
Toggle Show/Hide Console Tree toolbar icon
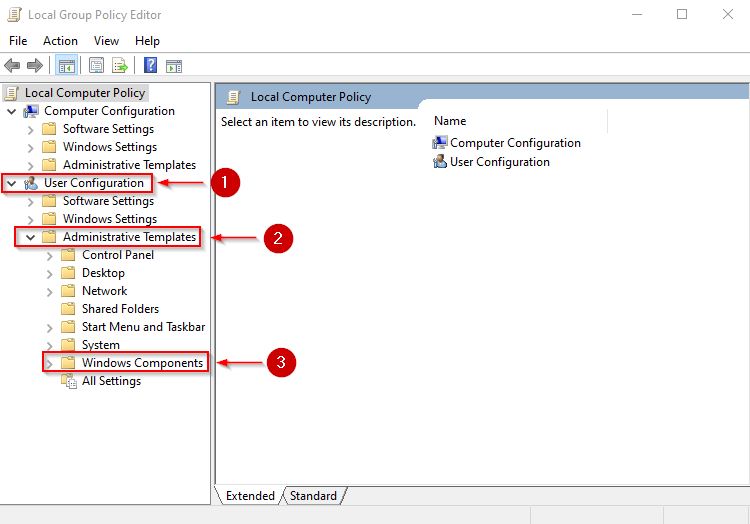pyautogui.click(x=66, y=66)
